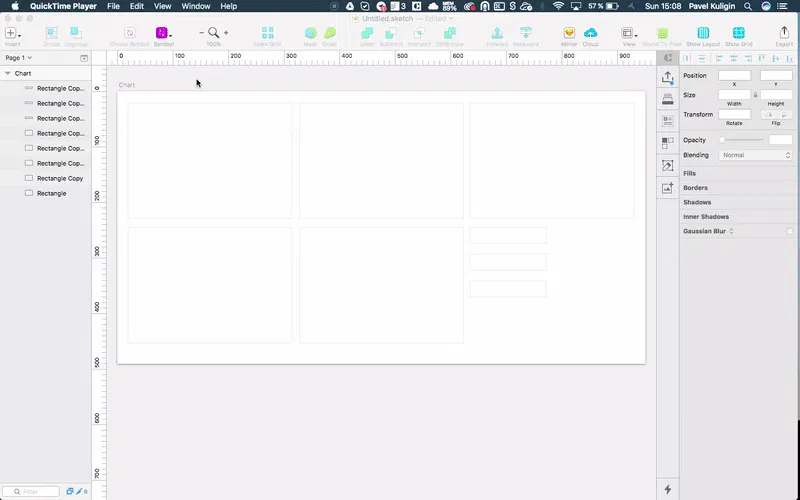Toggle slices visibility icon near filter
This screenshot has width=800, height=500.
click(81, 491)
